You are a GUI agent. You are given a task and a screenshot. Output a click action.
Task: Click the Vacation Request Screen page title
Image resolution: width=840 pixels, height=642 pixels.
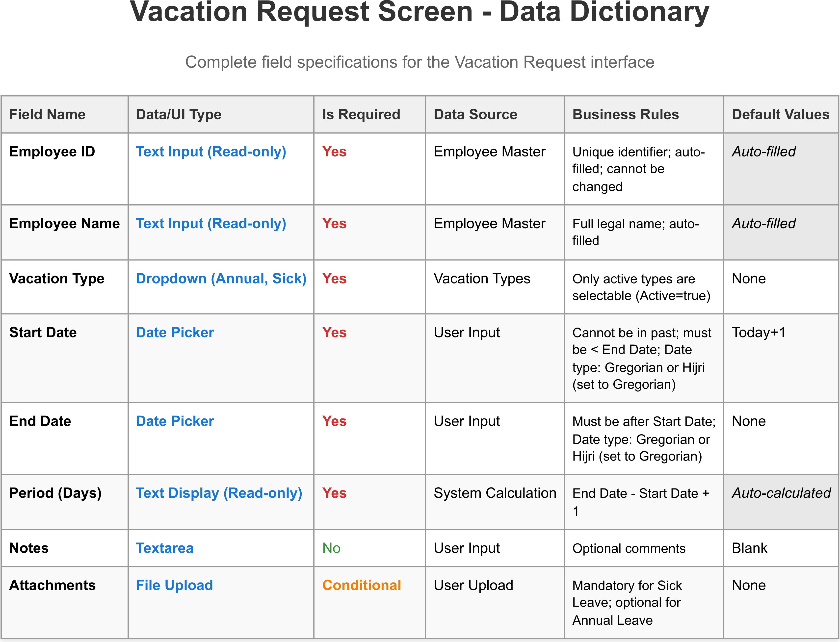tap(419, 12)
